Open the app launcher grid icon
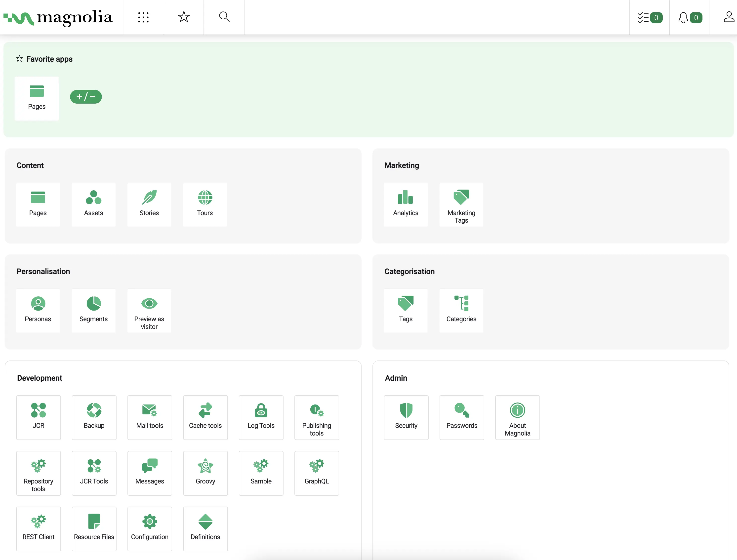This screenshot has height=560, width=737. pyautogui.click(x=143, y=17)
